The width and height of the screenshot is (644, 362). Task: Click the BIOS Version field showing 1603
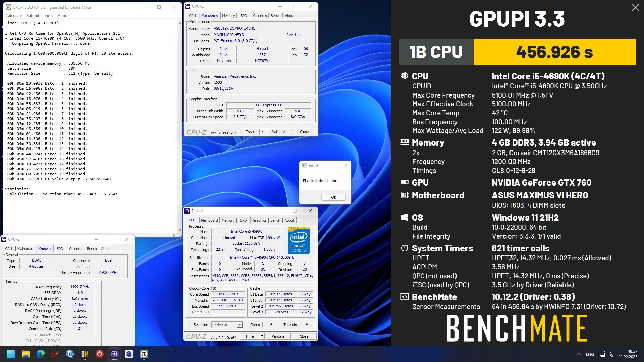point(262,83)
